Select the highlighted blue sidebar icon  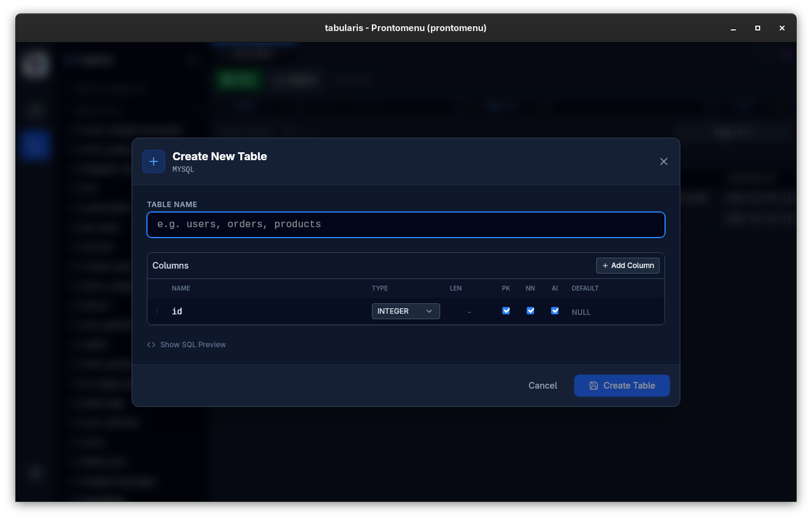point(35,145)
